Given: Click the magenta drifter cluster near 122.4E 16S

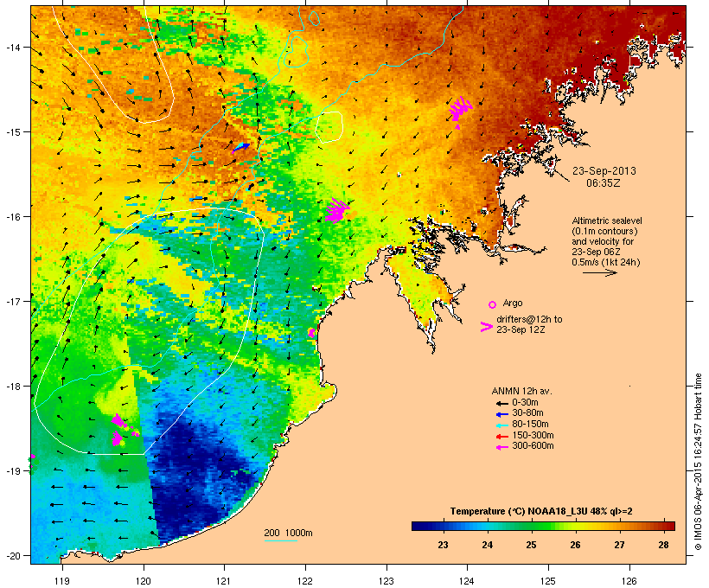Looking at the screenshot, I should [337, 210].
